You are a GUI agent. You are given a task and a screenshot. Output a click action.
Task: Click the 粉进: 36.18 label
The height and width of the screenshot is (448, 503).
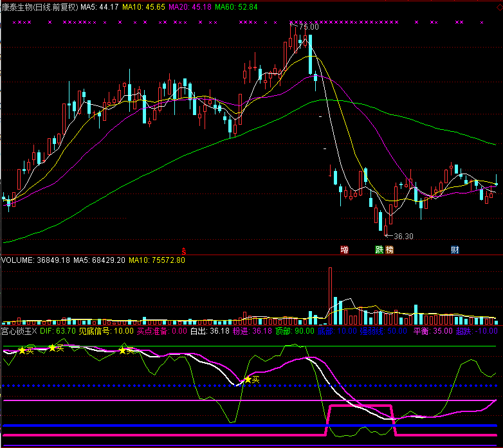[x=252, y=331]
